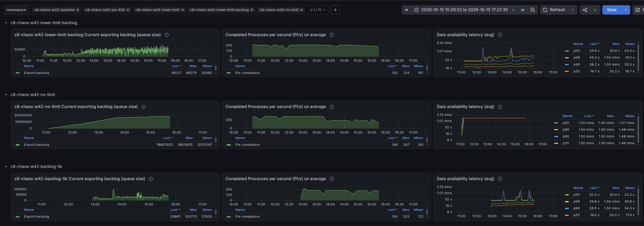The image size is (644, 226).
Task: Shift time range backward
Action: [406, 10]
